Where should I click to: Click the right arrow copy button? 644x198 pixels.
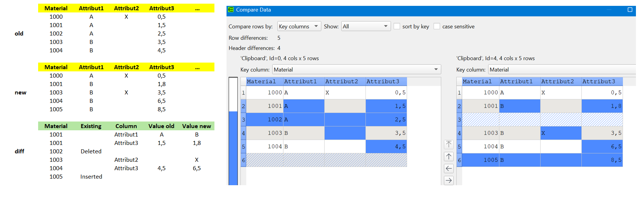tap(449, 180)
